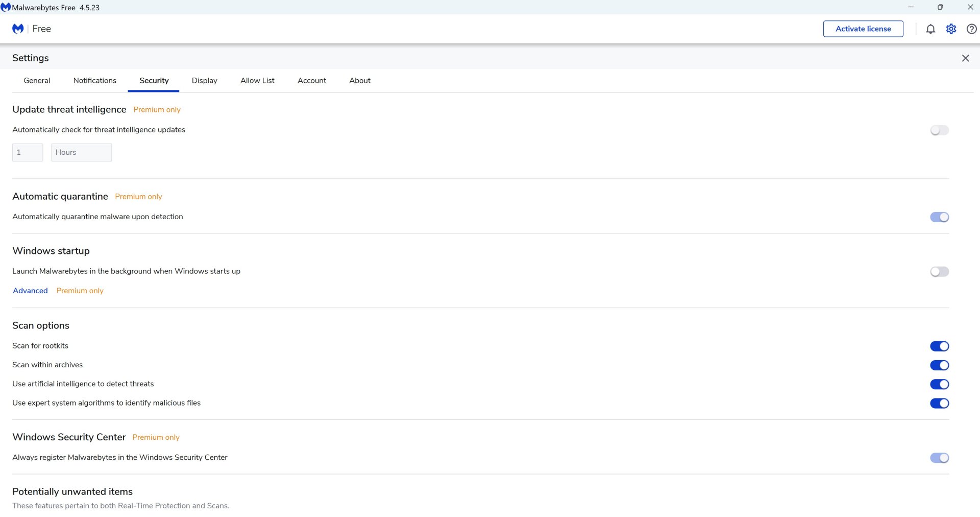This screenshot has height=517, width=980.
Task: Click the Malwarebytes Free 4.5.23 title text
Action: click(x=56, y=8)
